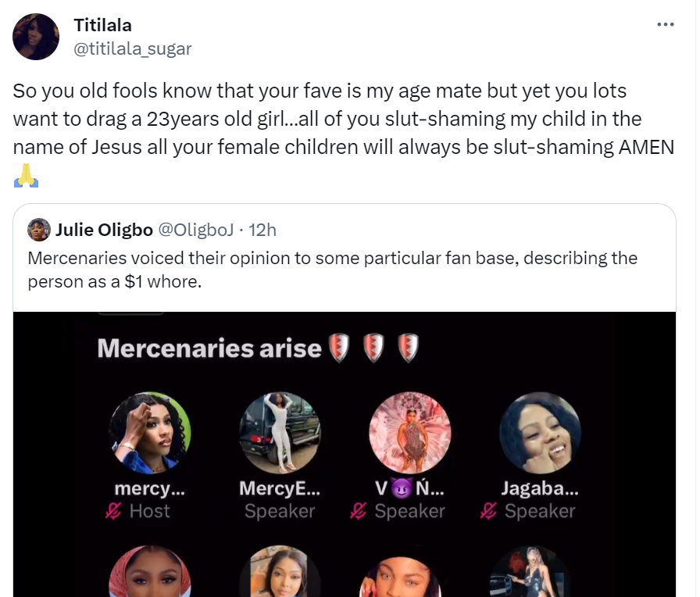Screen dimensions: 700x597
Task: Open the tweet's three-dot more options menu
Action: pyautogui.click(x=665, y=24)
